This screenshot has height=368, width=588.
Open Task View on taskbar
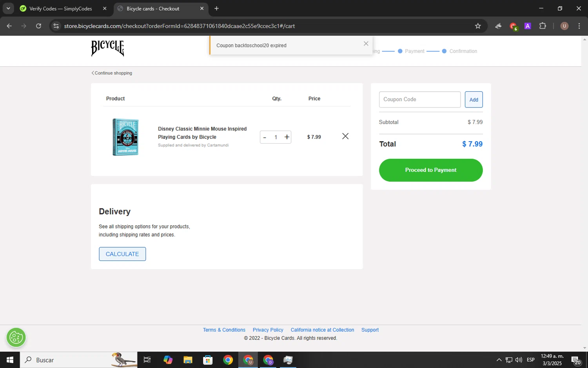coord(147,360)
